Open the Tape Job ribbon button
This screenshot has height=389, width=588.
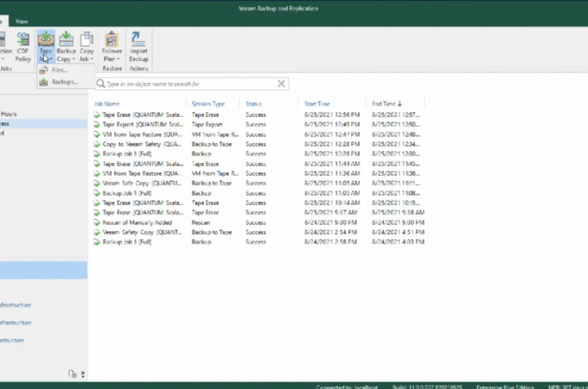[46, 47]
